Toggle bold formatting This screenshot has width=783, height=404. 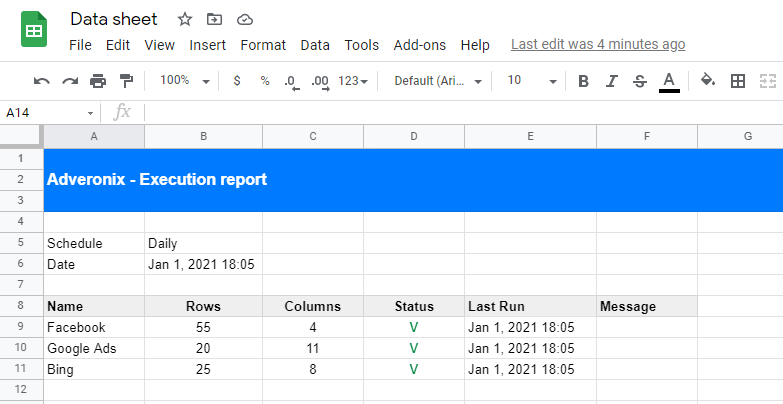tap(583, 81)
